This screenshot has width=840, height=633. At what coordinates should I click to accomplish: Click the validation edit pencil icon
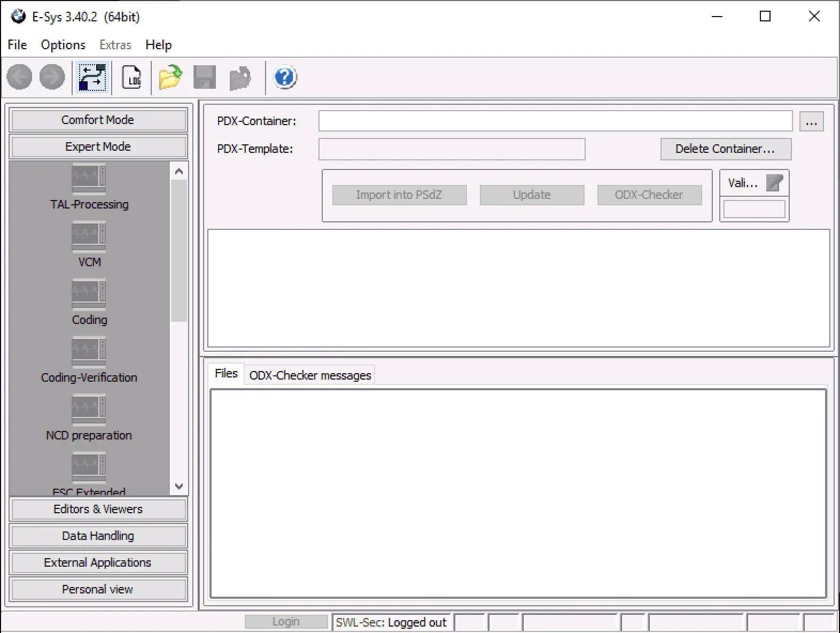pos(774,183)
